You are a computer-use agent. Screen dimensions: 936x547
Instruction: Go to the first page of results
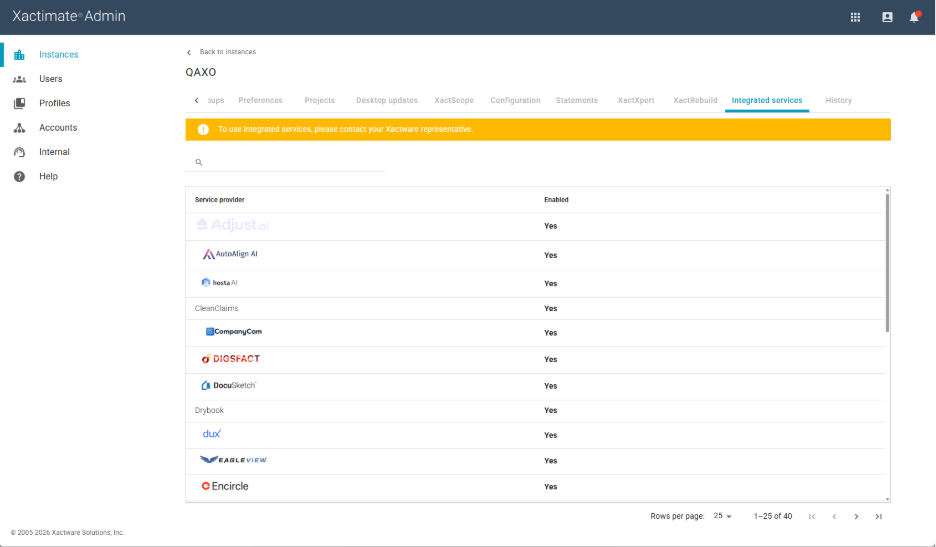click(x=812, y=517)
